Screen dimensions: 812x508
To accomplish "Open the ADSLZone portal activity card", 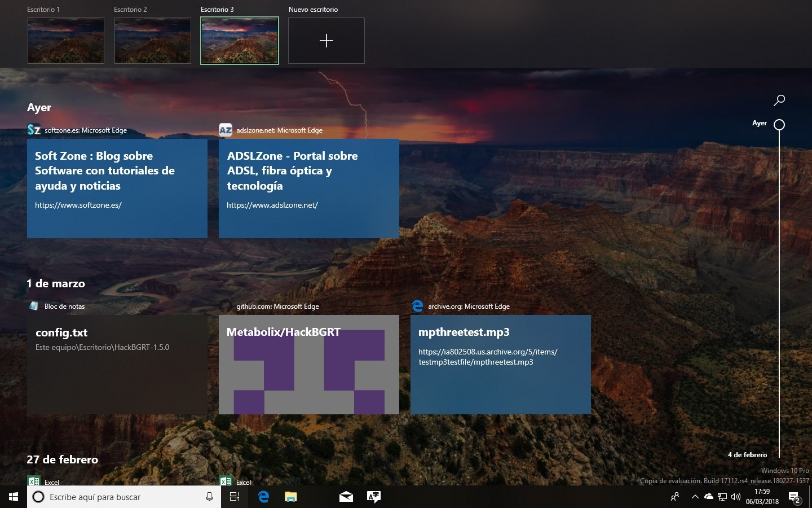I will click(309, 189).
